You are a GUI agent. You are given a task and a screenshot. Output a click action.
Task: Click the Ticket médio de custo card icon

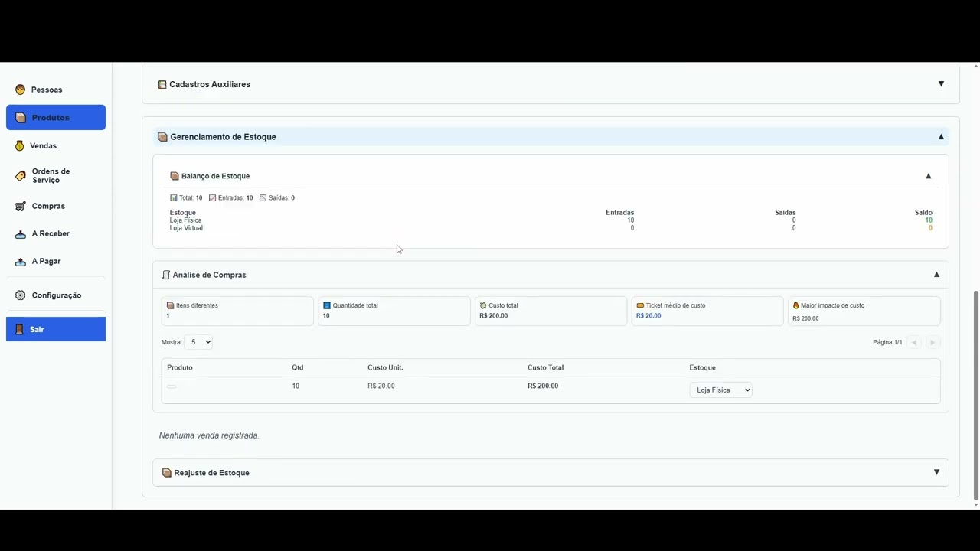(x=640, y=305)
